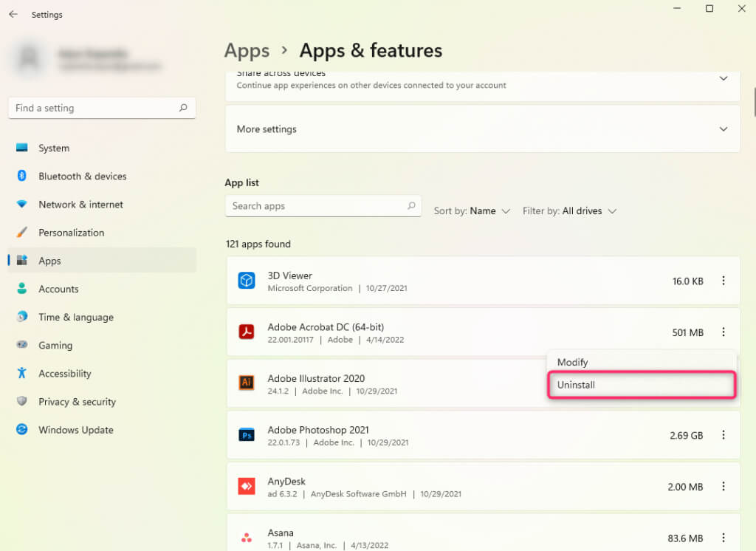Click the Apps breadcrumb link
Viewport: 756px width, 551px height.
tap(247, 51)
